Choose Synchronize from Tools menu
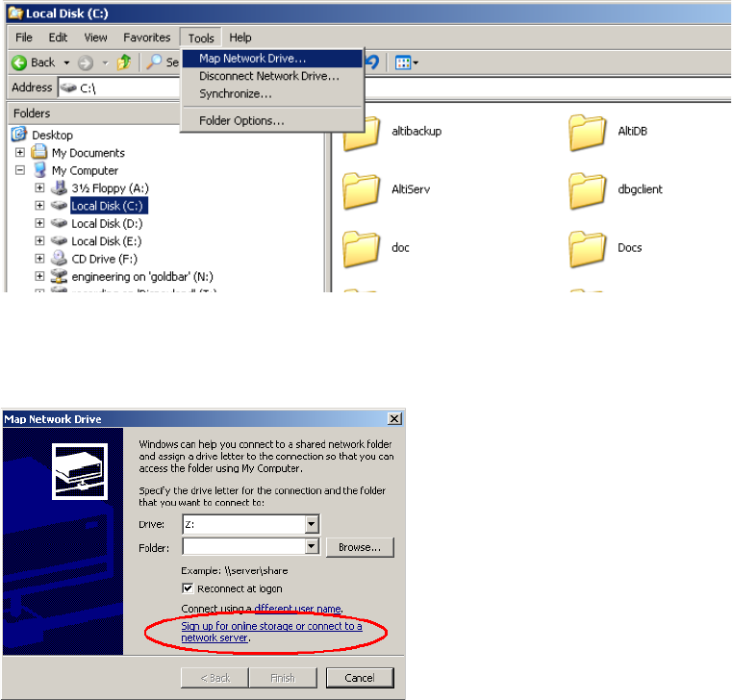 click(x=271, y=94)
